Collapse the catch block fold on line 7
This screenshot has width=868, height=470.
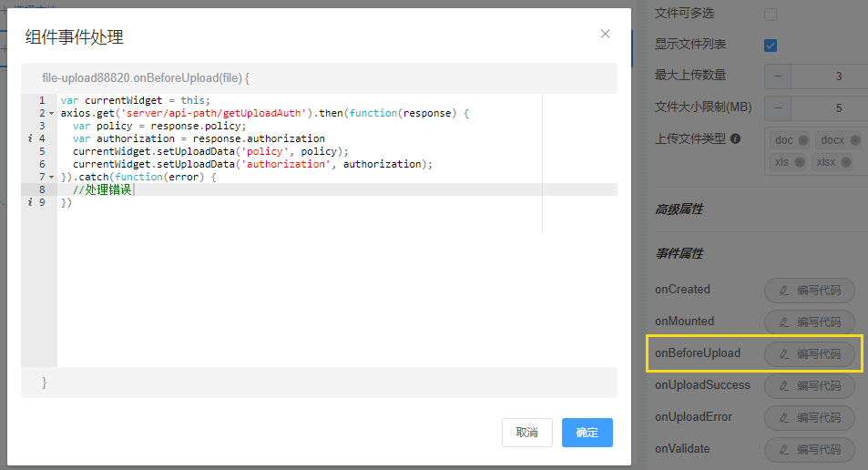[51, 177]
